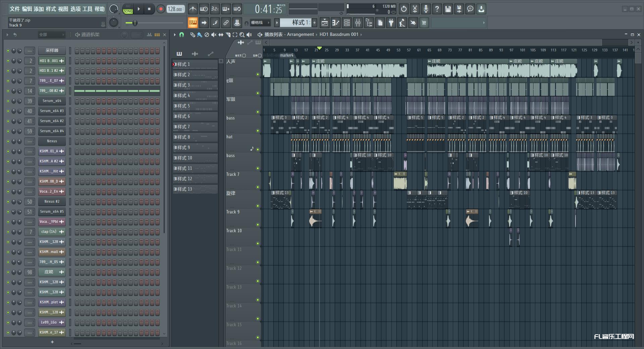The height and width of the screenshot is (349, 644).
Task: Toggle the metronome icon
Action: click(193, 9)
